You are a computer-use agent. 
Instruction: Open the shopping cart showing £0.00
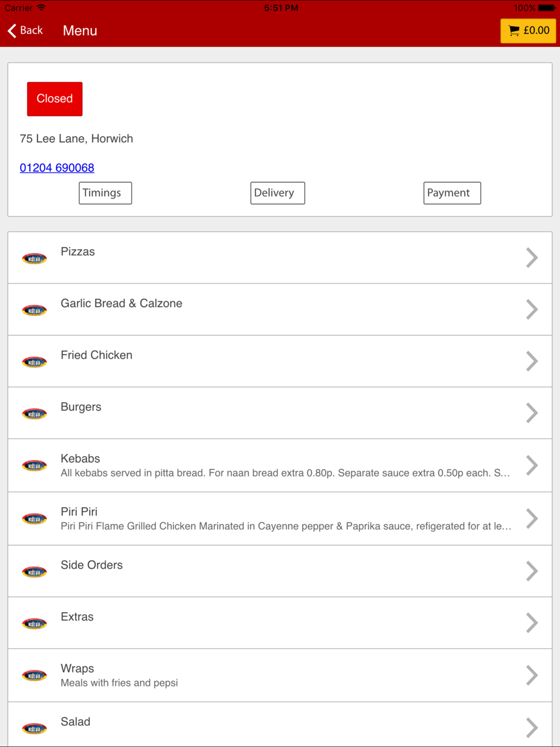click(x=528, y=31)
